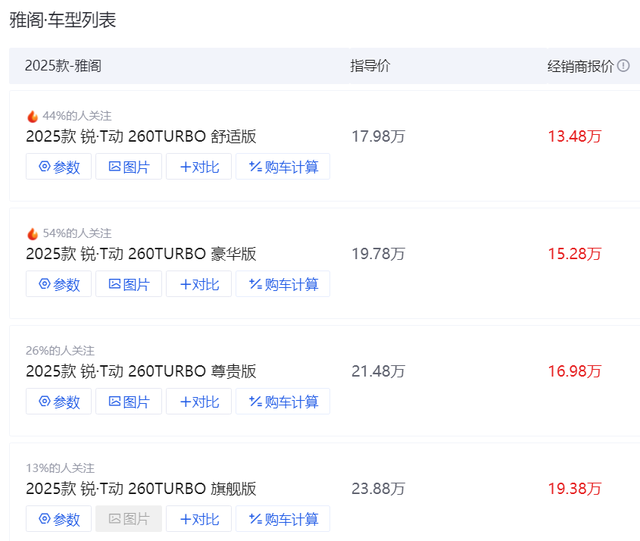
Task: Click the flame icon by 54%的人关注
Action: (33, 234)
